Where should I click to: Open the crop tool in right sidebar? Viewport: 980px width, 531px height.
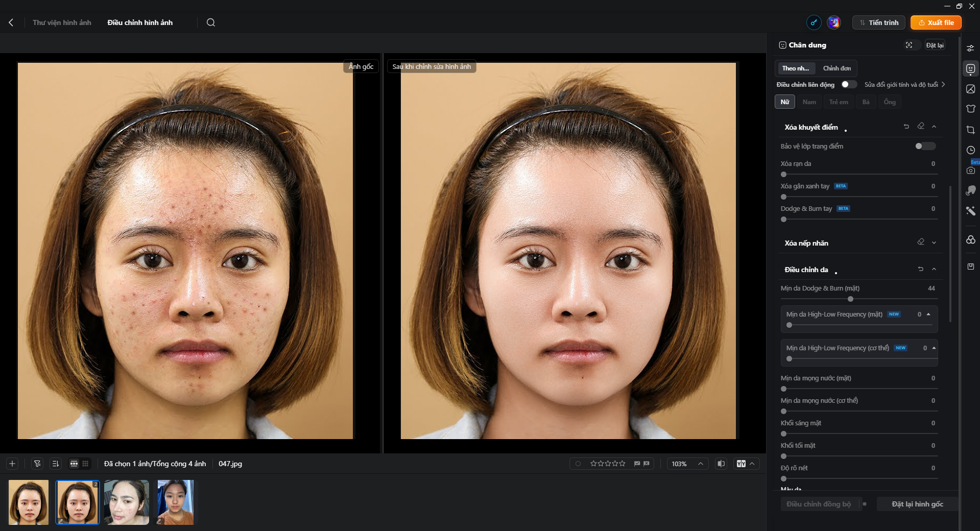point(970,130)
